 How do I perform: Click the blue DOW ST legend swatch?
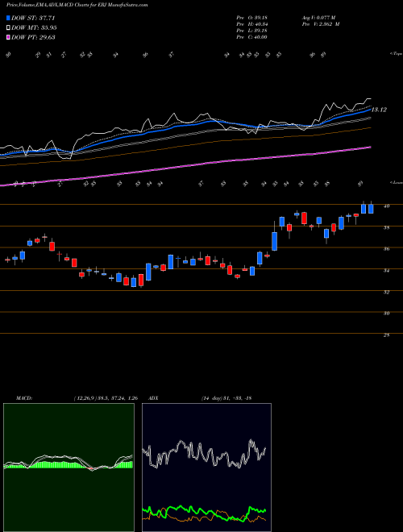[9, 18]
